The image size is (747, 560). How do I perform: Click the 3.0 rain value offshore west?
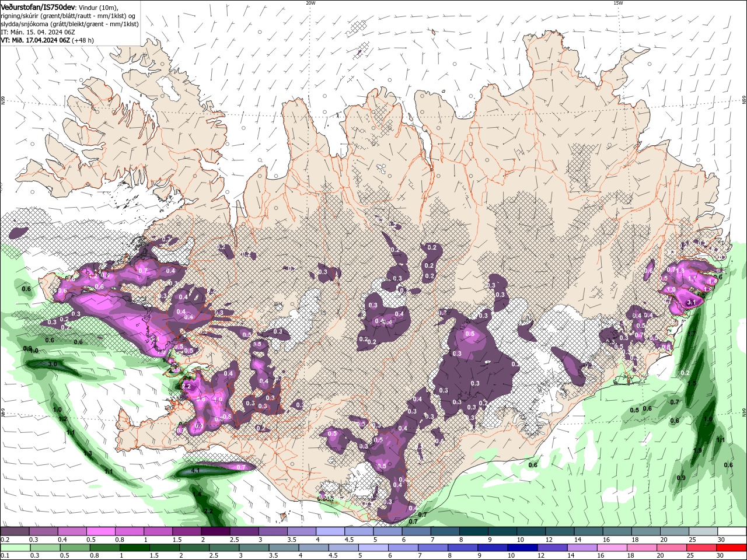(52, 364)
